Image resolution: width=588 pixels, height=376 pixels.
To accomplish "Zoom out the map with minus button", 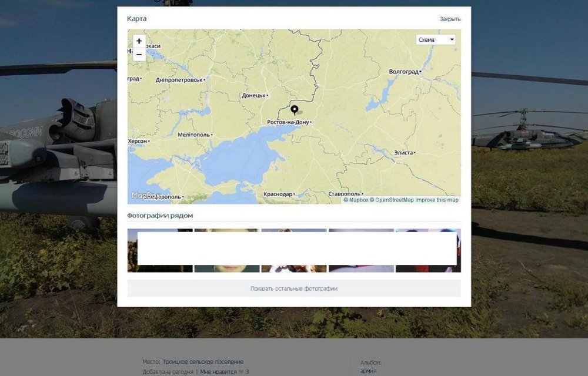I will (139, 55).
